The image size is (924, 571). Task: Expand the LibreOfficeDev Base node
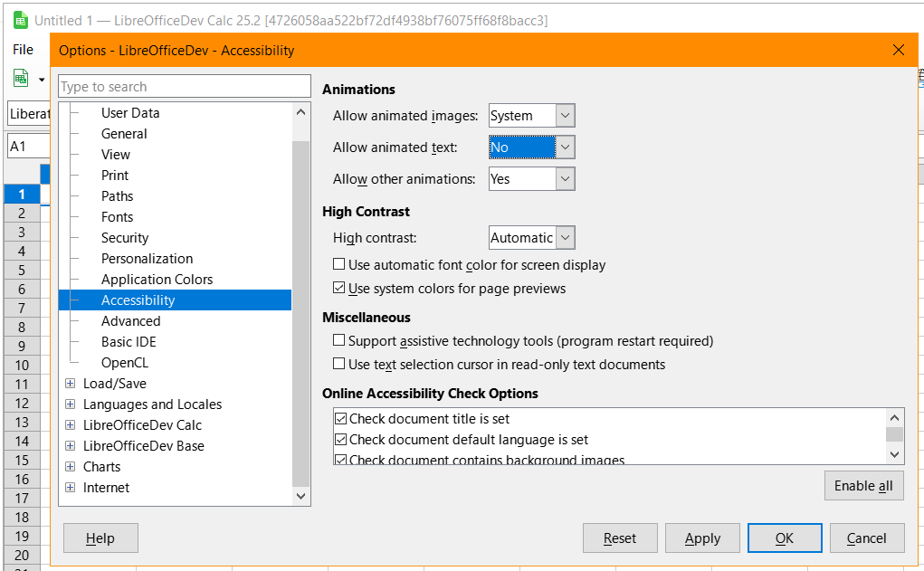pos(70,446)
